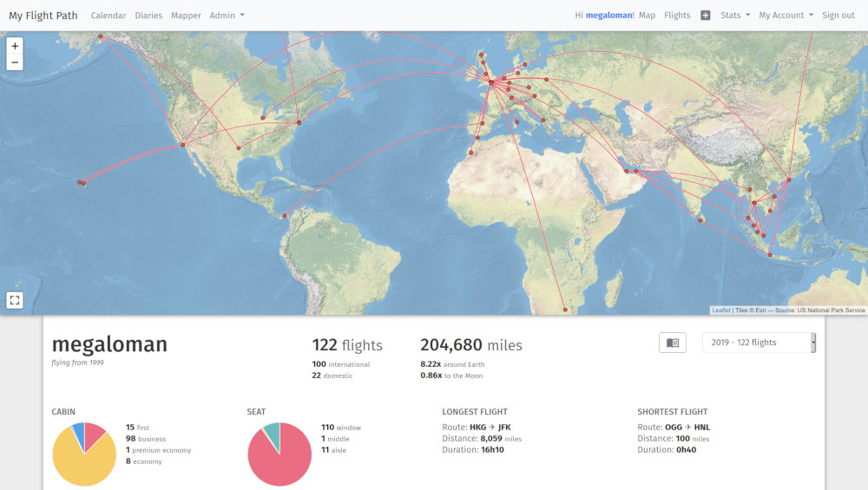The image size is (868, 490).
Task: Open the Diaries page
Action: click(x=148, y=16)
